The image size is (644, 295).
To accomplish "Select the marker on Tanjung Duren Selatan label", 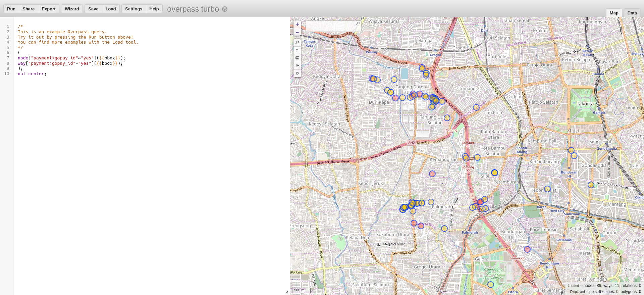I will [x=447, y=118].
